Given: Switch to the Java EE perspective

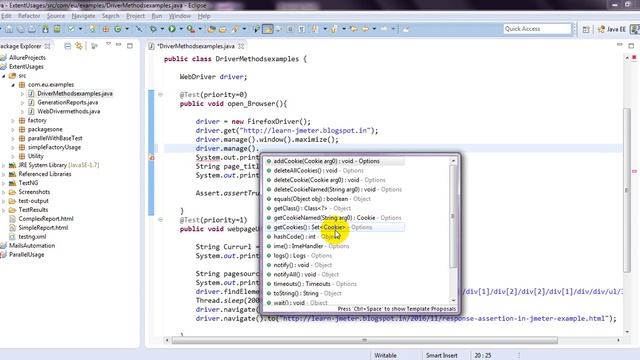Looking at the screenshot, I should [611, 29].
